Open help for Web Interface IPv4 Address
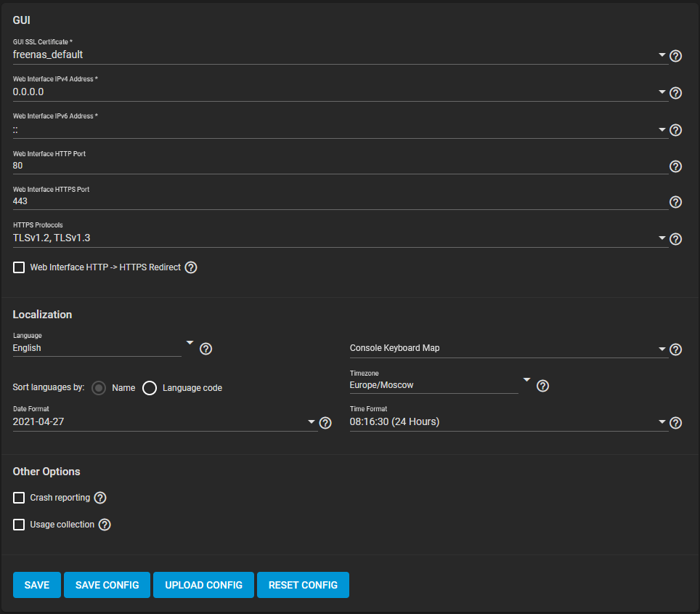Screen dimensions: 700x614 675,93
